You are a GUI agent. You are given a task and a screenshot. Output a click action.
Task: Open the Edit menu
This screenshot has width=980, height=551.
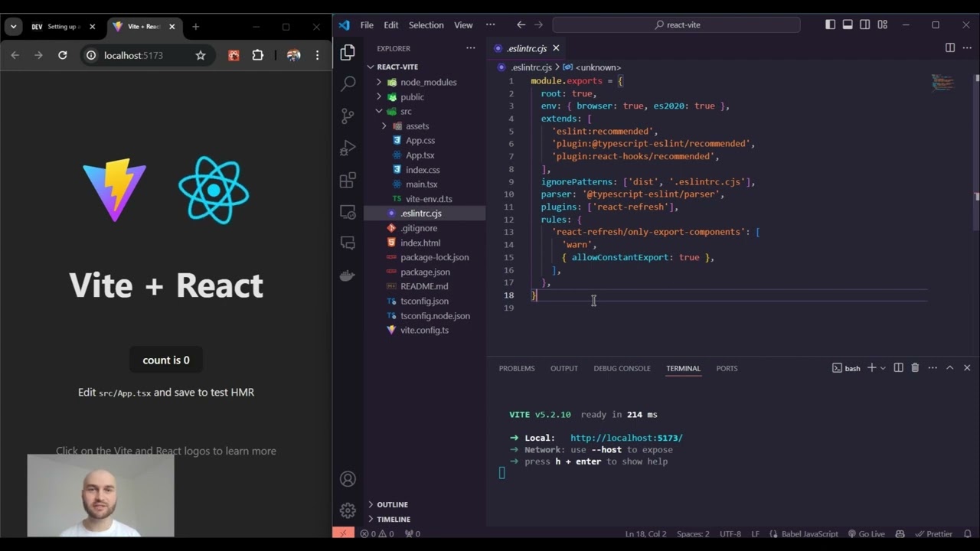(x=391, y=24)
